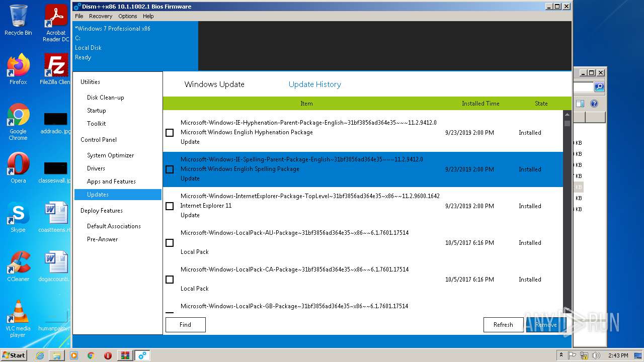Viewport: 644px width, 362px height.
Task: Open VLC media player shortcut
Action: [x=18, y=319]
